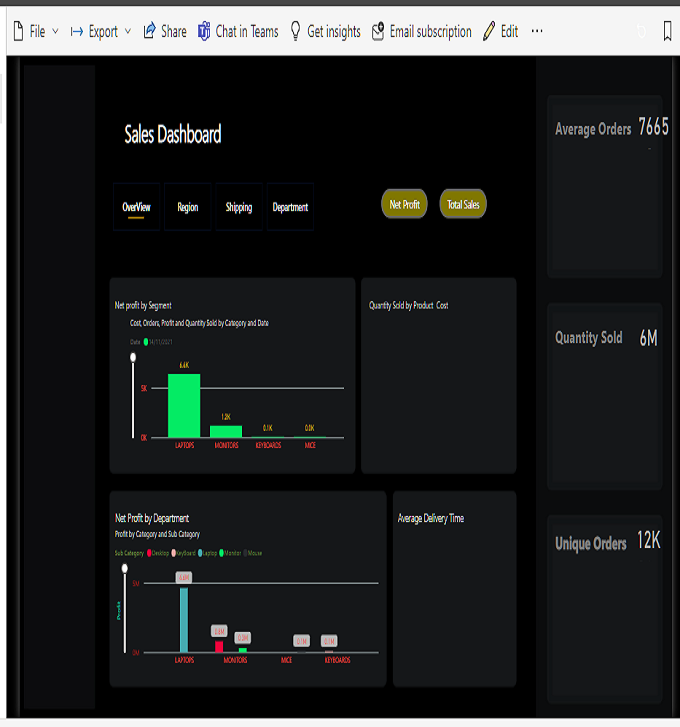Screen dimensions: 680x727
Task: Click the Microsoft Teams icon
Action: click(x=204, y=32)
